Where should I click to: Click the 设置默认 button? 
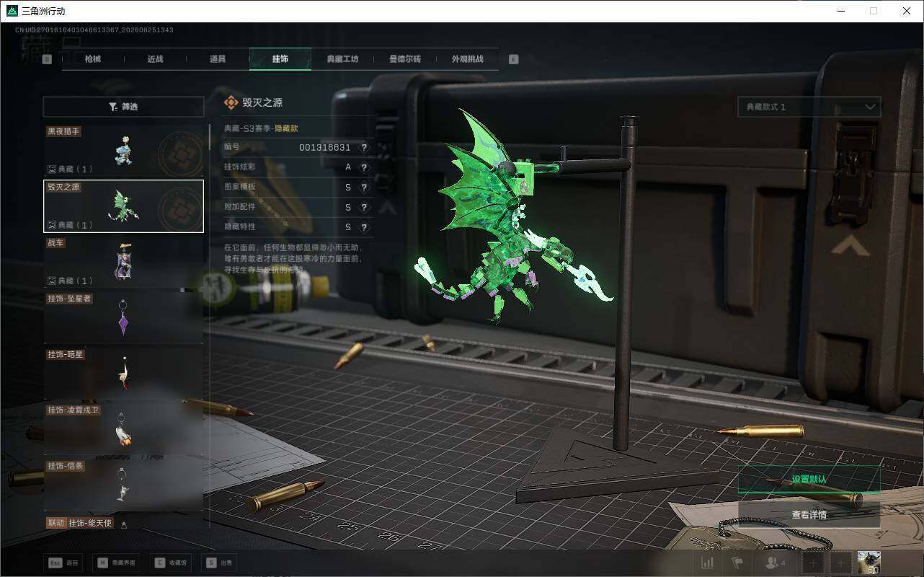point(809,480)
